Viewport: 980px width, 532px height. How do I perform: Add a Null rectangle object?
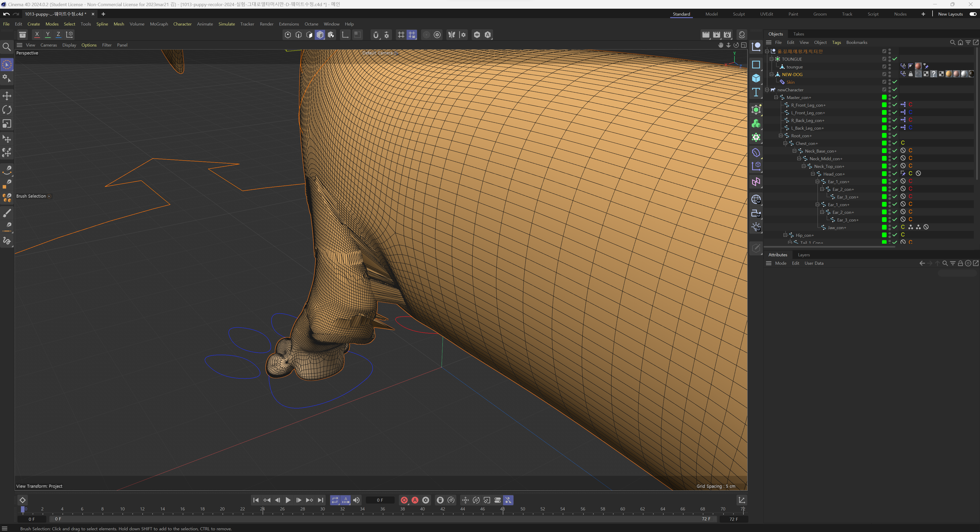click(756, 65)
